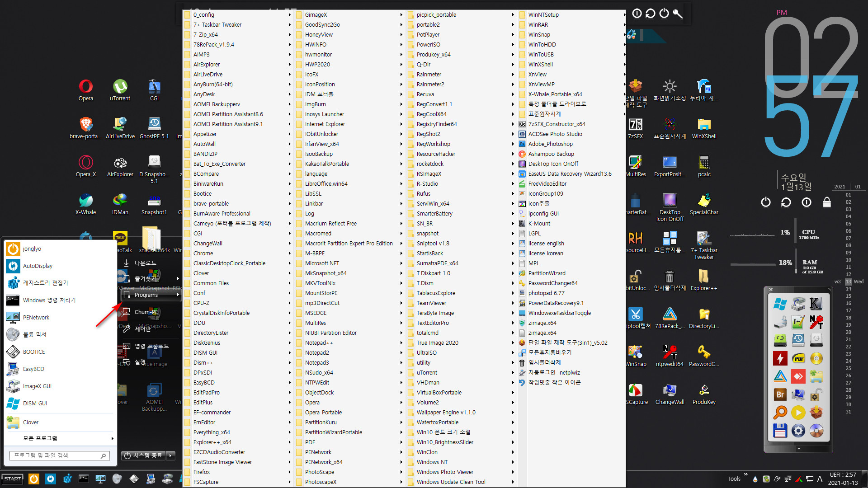The width and height of the screenshot is (868, 488).
Task: Open the Opera desktop icon
Action: point(86,90)
